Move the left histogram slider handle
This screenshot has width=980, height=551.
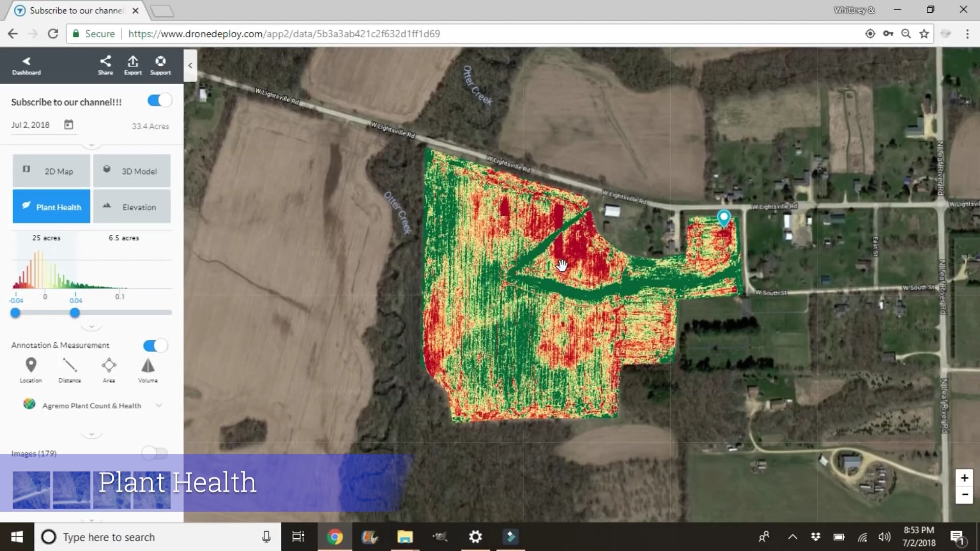point(15,313)
